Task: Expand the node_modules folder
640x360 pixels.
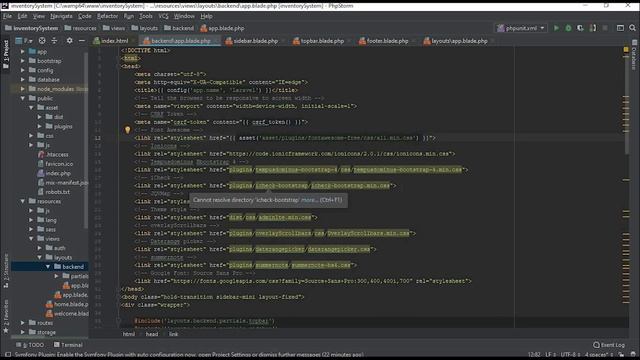Action: [x=23, y=89]
